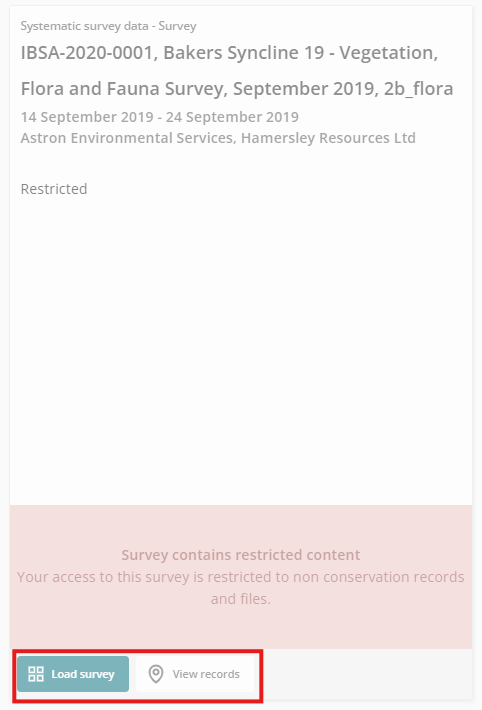Click the restricted access notice message
This screenshot has width=482, height=710.
(x=241, y=588)
